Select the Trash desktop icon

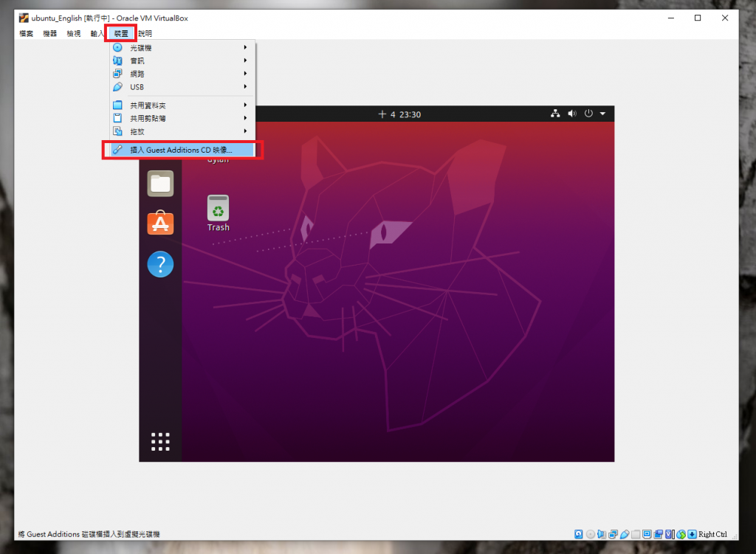click(218, 213)
